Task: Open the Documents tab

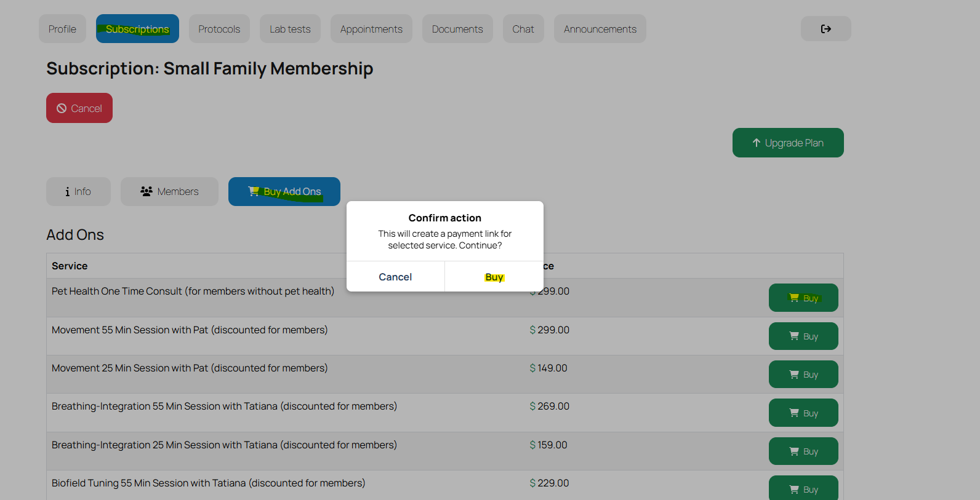Action: click(x=457, y=29)
